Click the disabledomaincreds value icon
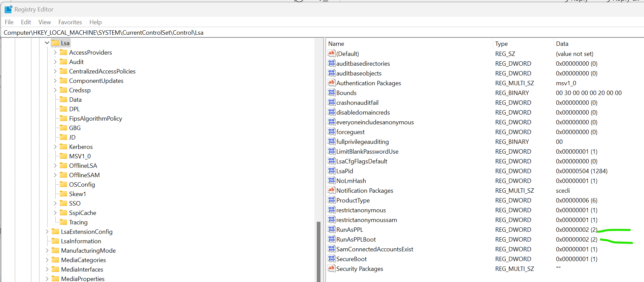 click(332, 112)
